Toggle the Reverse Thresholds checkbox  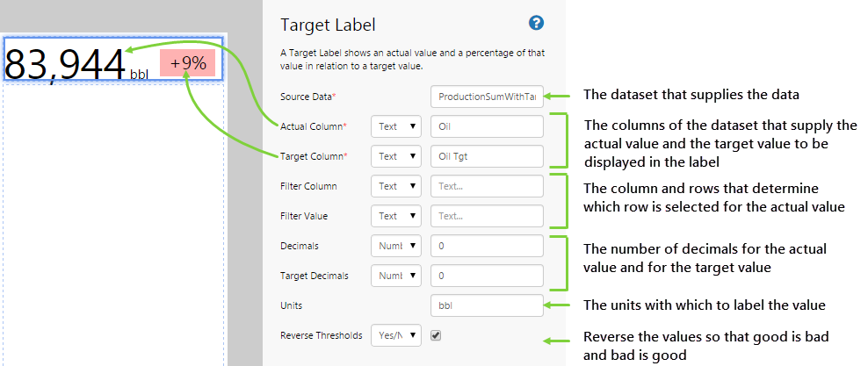tap(436, 335)
